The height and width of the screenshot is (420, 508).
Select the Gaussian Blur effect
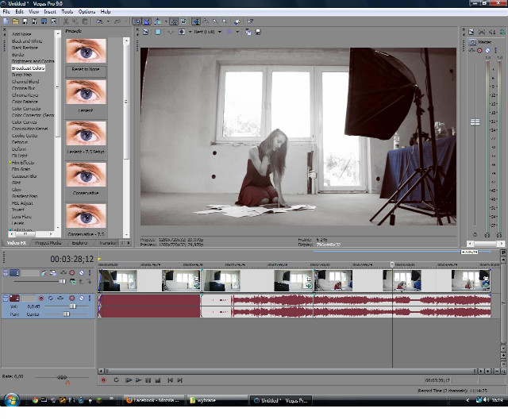[25, 176]
